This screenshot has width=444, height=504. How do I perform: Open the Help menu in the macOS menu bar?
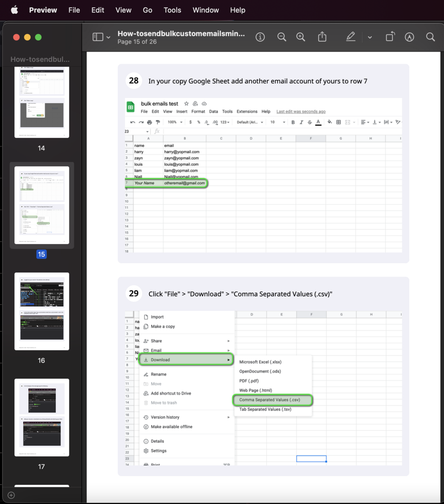tap(238, 10)
